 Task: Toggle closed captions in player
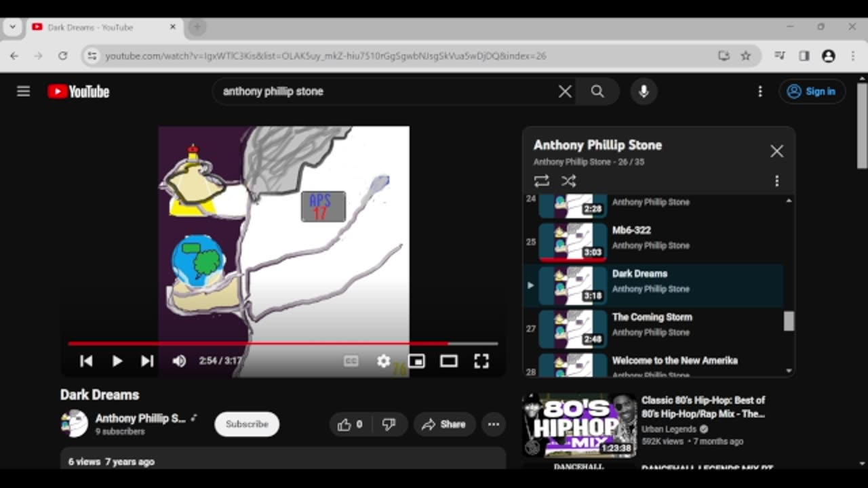(351, 361)
